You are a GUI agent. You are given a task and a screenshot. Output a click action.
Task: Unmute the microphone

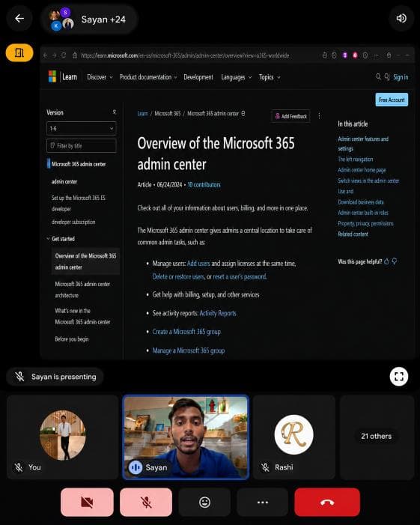tap(146, 502)
